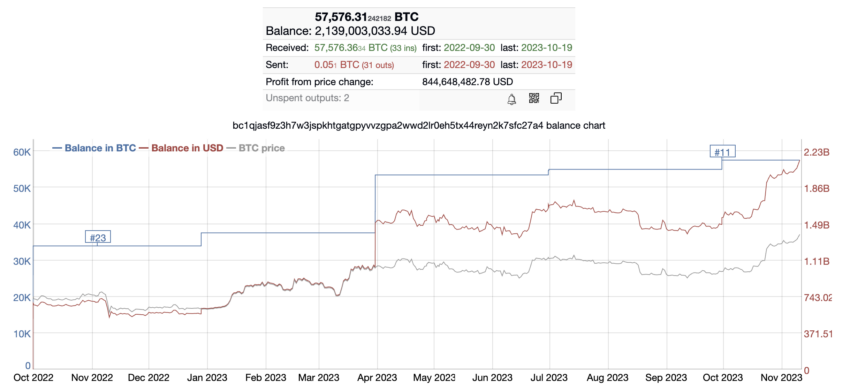Click the received 57,576.36 BTC (33 ins) amount
Image resolution: width=850 pixels, height=390 pixels.
pyautogui.click(x=365, y=48)
